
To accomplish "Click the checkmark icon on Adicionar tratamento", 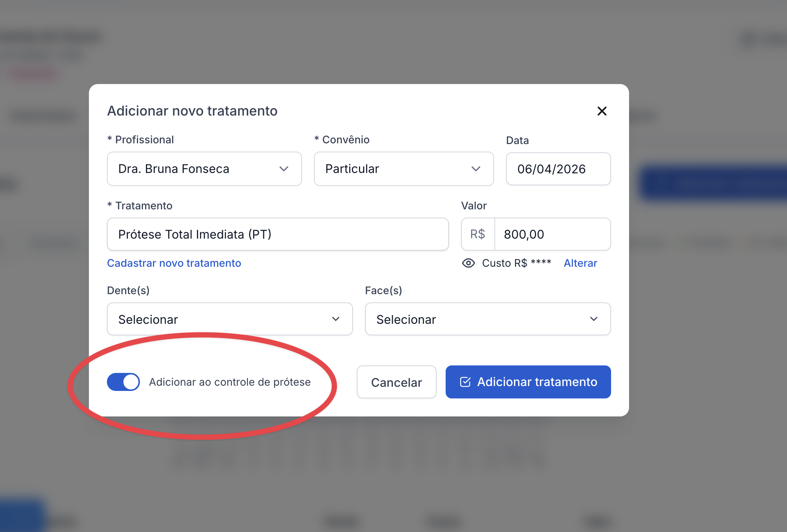I will 465,382.
